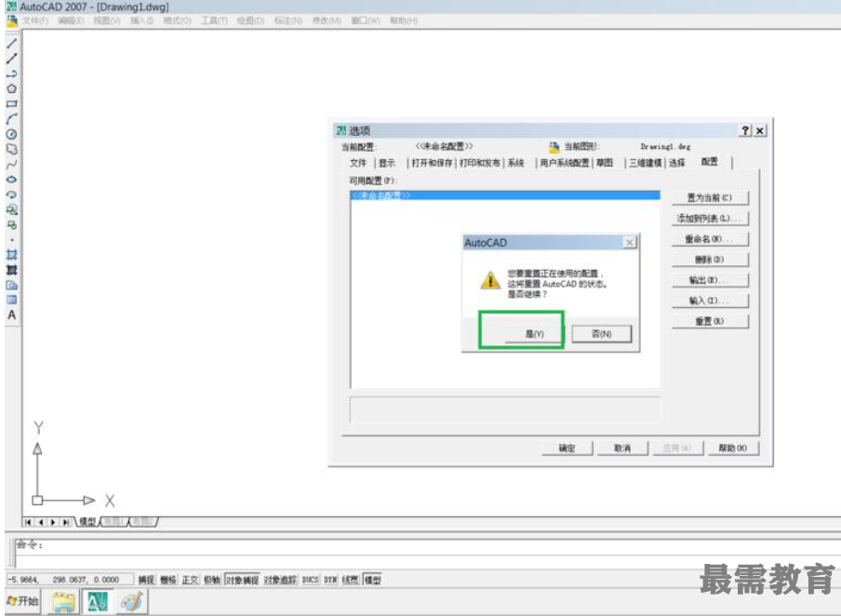Select the Circle tool
Viewport: 841px width, 616px height.
12,134
